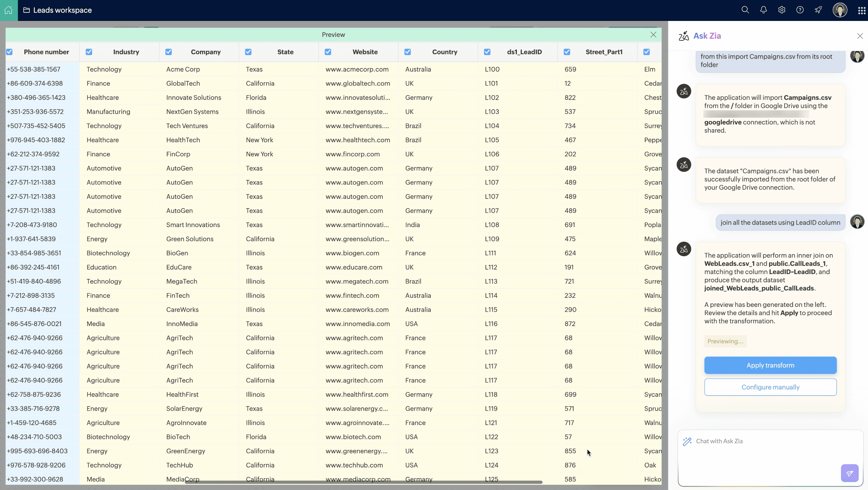The width and height of the screenshot is (868, 490).
Task: Uncheck the Industry column checkbox
Action: pyautogui.click(x=89, y=52)
